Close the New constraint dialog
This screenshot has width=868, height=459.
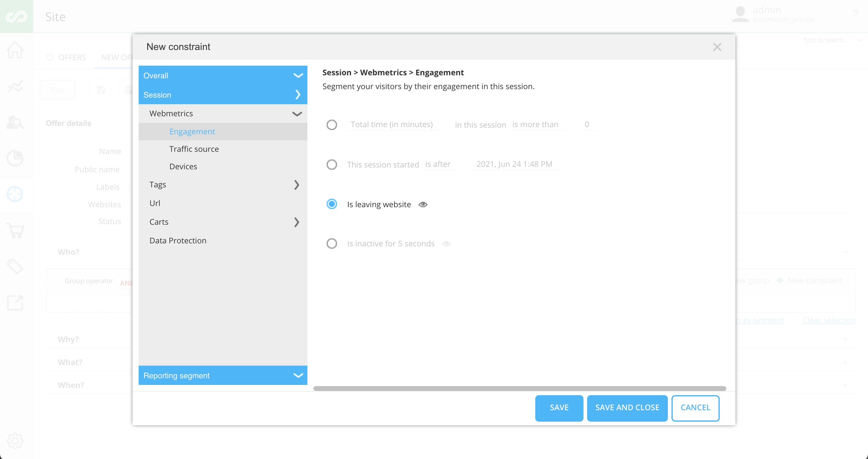click(x=717, y=47)
